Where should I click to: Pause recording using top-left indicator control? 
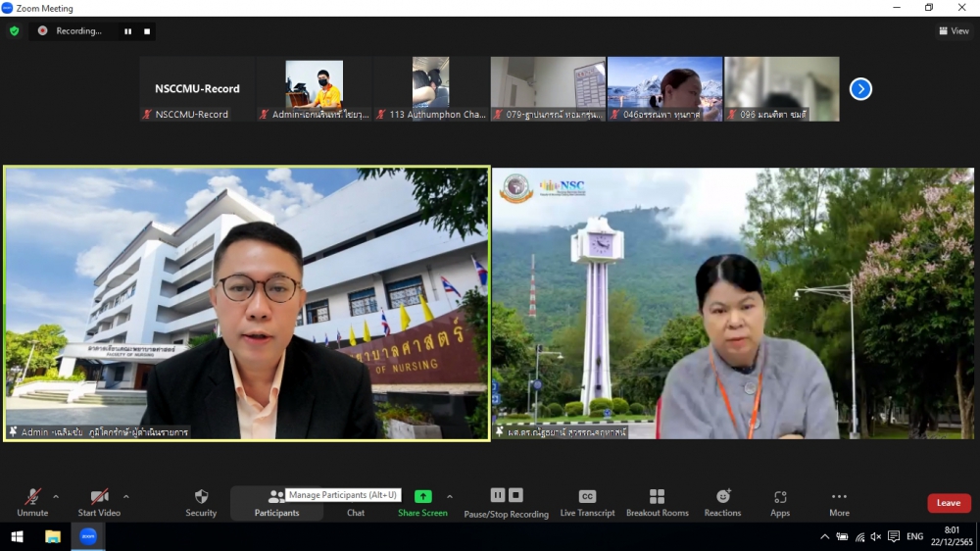click(127, 31)
